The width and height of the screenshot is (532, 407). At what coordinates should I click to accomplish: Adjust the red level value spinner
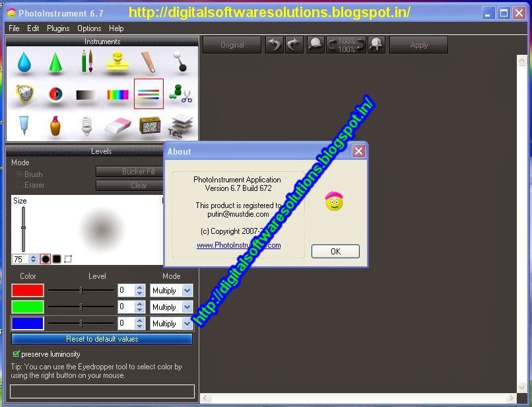[139, 291]
